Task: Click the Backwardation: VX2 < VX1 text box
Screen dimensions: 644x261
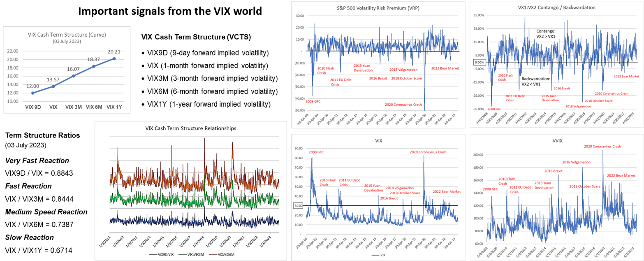Action: tap(537, 81)
